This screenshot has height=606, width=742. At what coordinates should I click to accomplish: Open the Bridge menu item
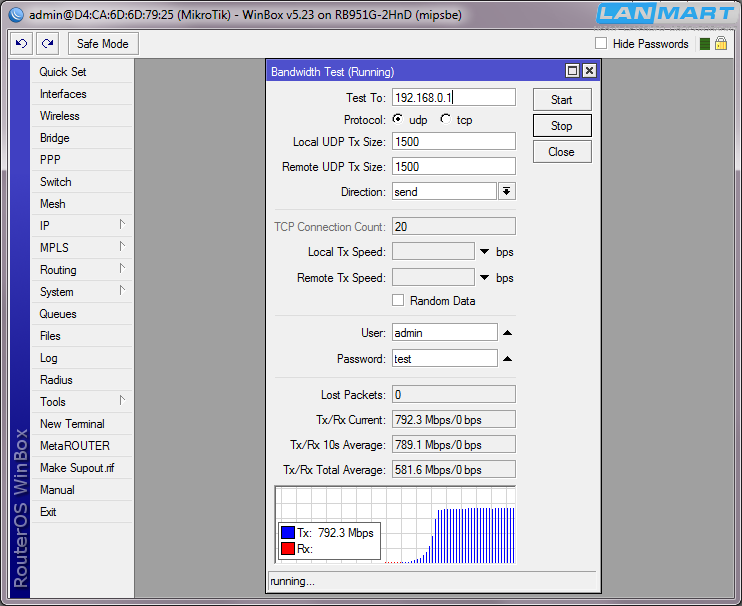(81, 138)
